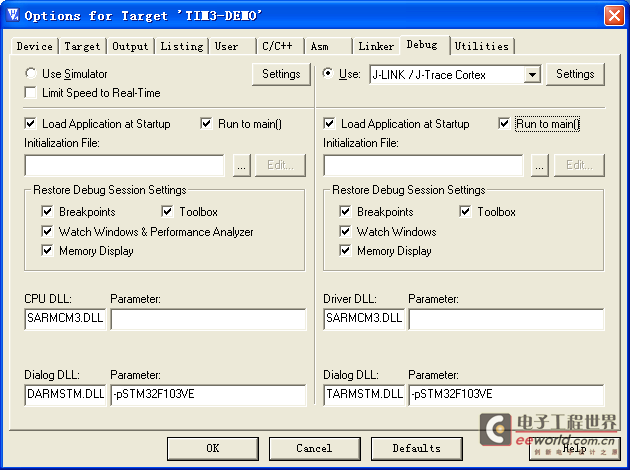Toggle Watch Windows & Performance Analyzer
630x470 pixels.
[x=47, y=231]
